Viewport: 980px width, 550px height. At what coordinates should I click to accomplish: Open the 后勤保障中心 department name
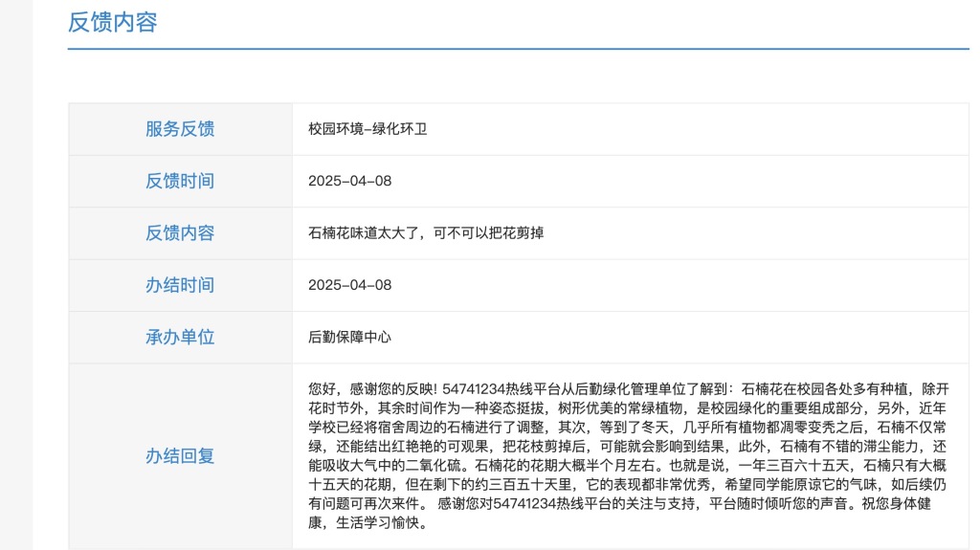tap(349, 337)
